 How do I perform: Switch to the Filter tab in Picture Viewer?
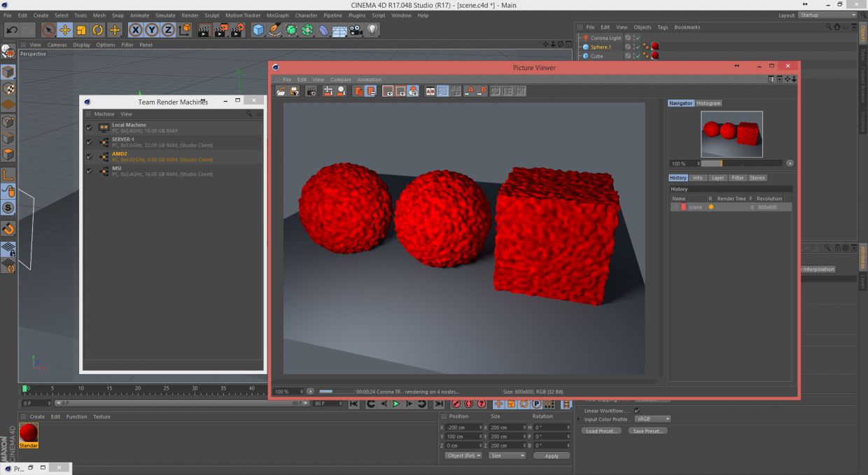tap(738, 178)
